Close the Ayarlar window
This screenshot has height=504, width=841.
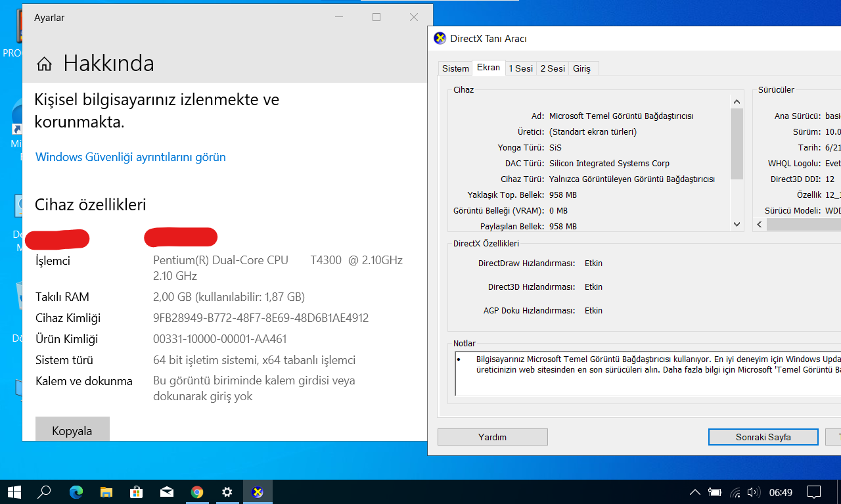click(x=414, y=17)
